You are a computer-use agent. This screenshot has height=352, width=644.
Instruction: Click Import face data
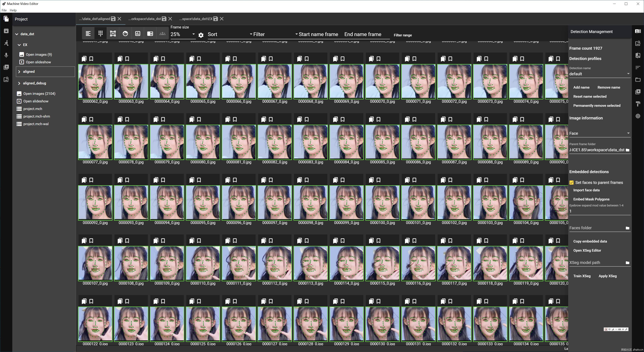tap(586, 190)
